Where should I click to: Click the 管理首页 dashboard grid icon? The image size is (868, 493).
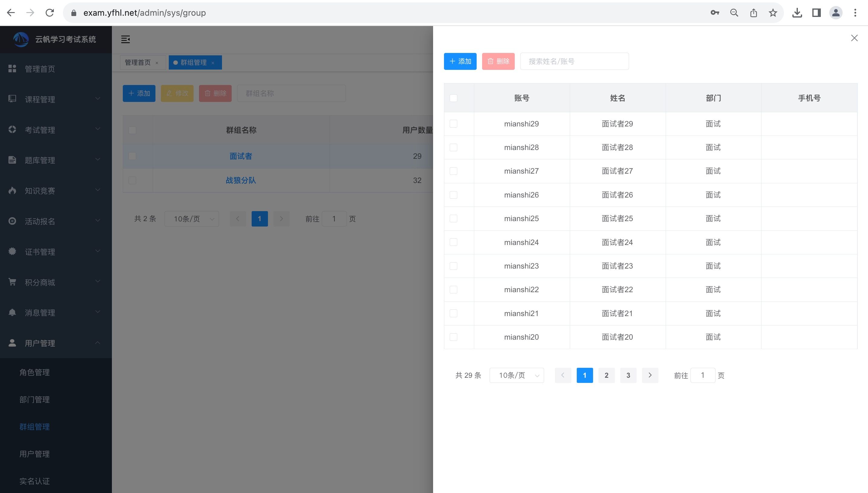coord(12,69)
